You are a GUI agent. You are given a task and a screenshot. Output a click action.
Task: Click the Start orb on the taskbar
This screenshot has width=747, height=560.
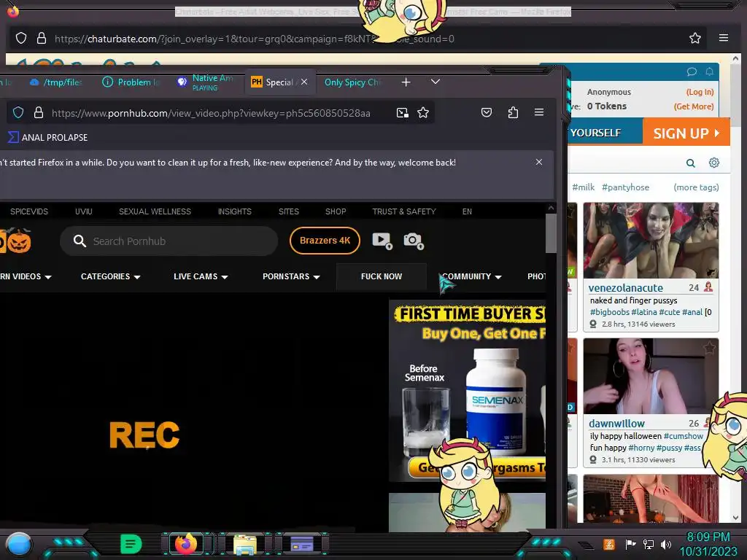click(18, 544)
